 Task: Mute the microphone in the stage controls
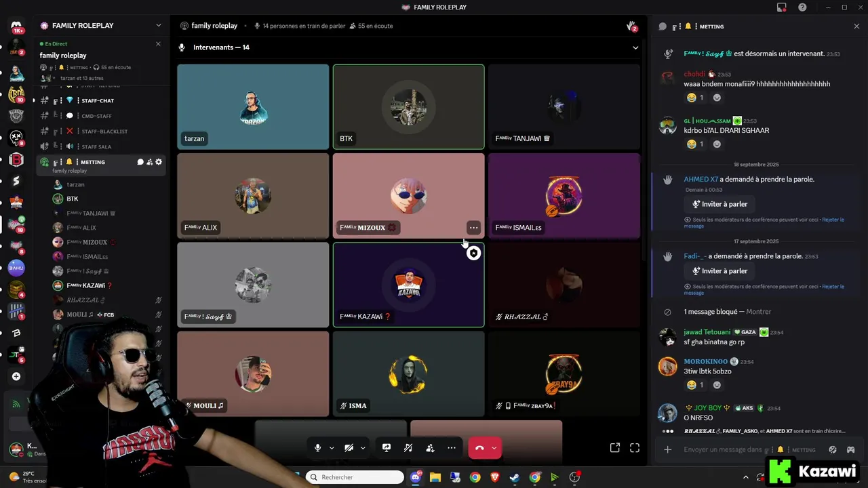(317, 448)
